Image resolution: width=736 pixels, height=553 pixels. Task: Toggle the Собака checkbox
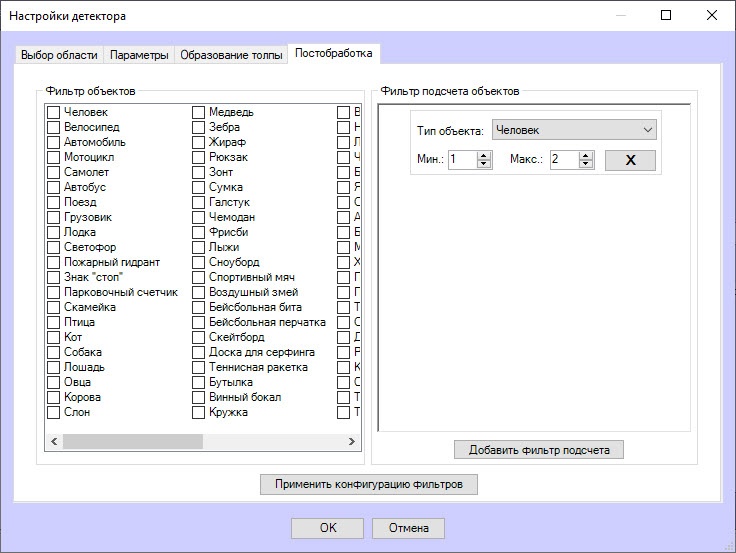[54, 352]
